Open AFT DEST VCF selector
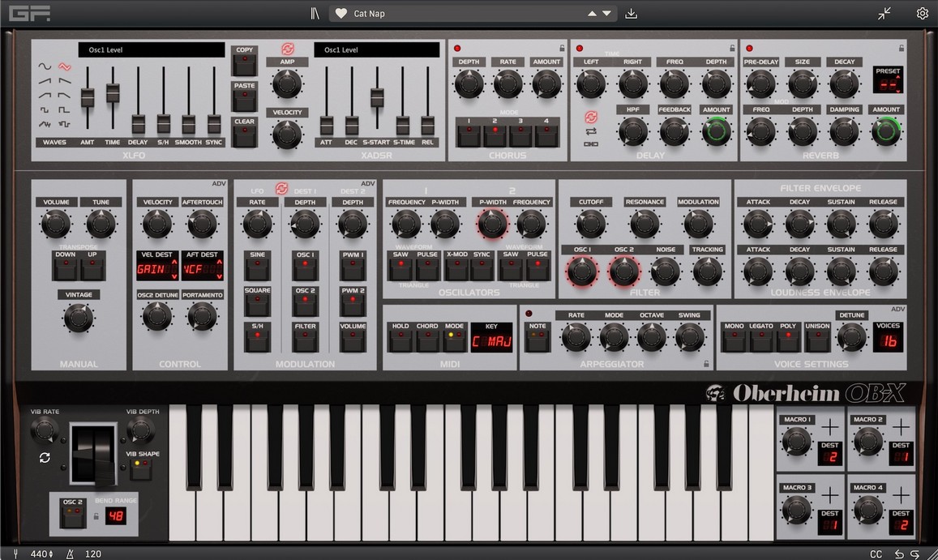938x560 pixels. 202,269
